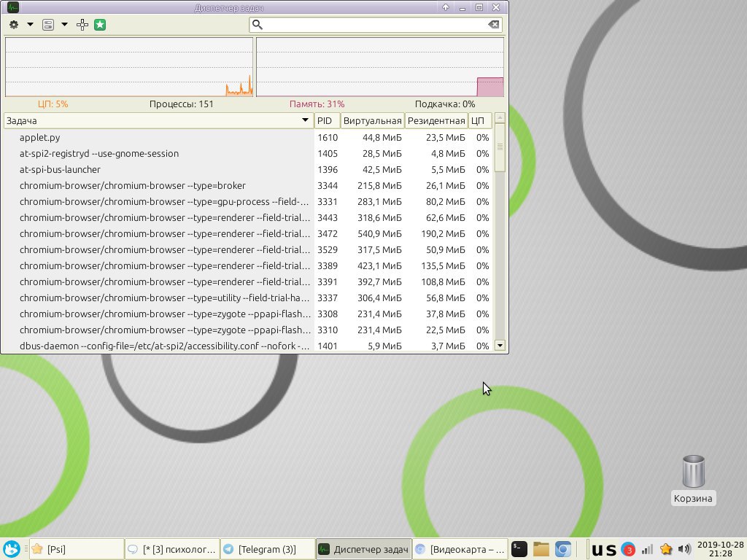This screenshot has width=747, height=560.
Task: Clear the search field with the erase icon
Action: pyautogui.click(x=494, y=24)
